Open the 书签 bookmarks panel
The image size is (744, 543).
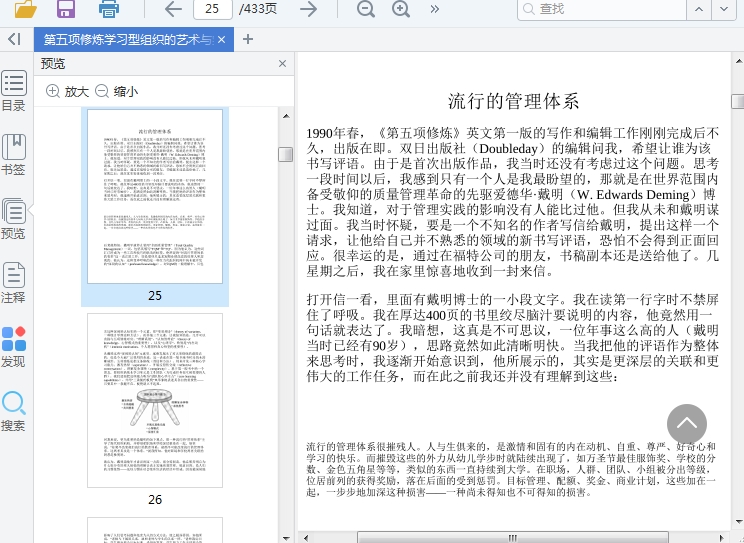(14, 155)
